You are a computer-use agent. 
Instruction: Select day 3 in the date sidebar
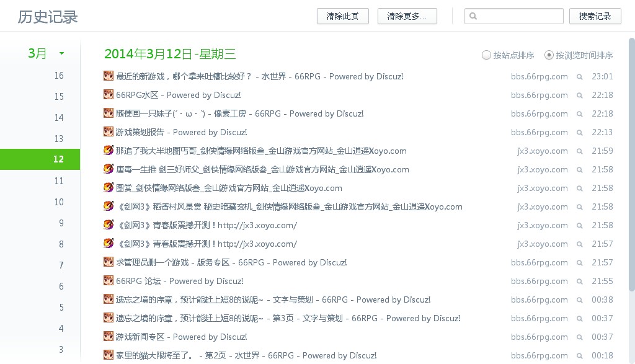[x=61, y=349]
